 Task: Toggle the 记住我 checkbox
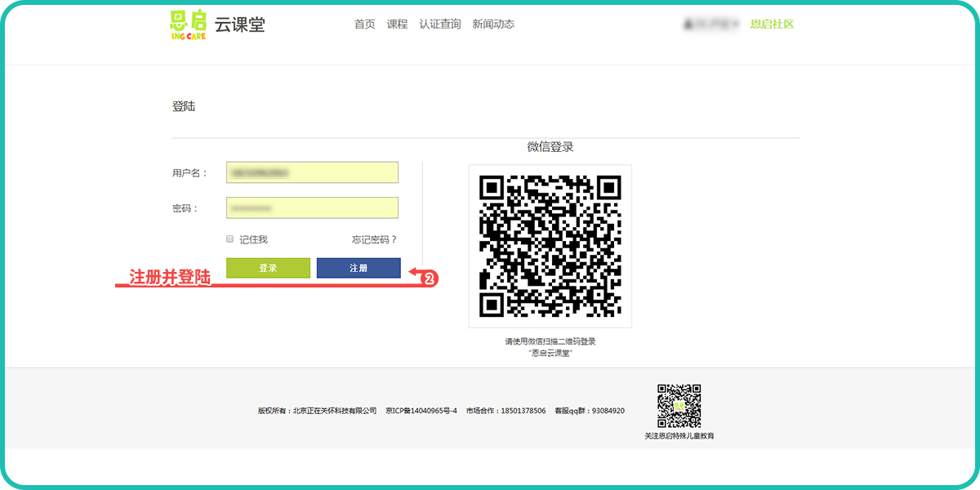coord(230,239)
